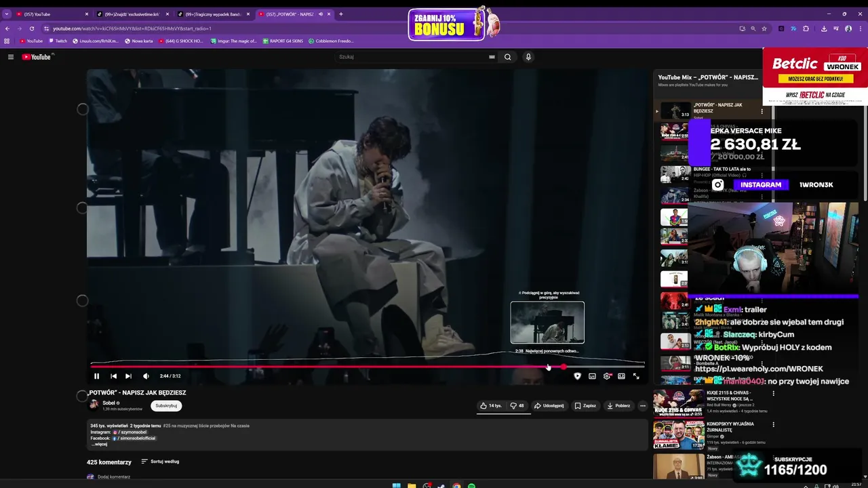Click Dodaj komentarz comment field
The width and height of the screenshot is (868, 488).
coord(114,477)
